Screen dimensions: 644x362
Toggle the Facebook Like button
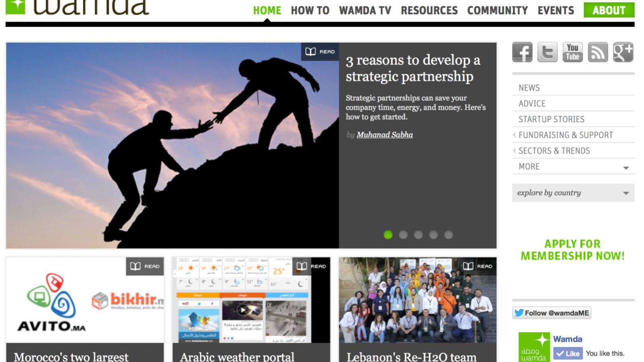tap(568, 354)
